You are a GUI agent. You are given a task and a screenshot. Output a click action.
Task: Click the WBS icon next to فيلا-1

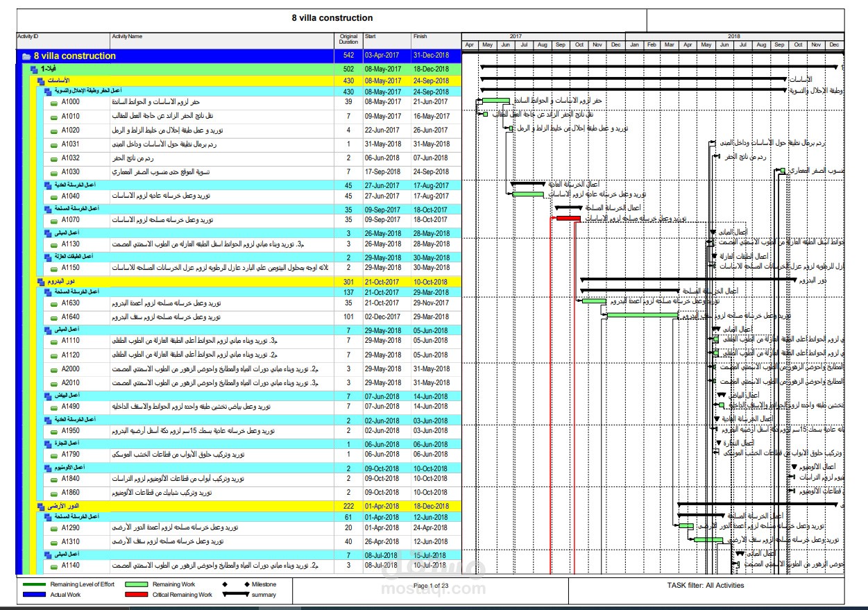click(33, 69)
